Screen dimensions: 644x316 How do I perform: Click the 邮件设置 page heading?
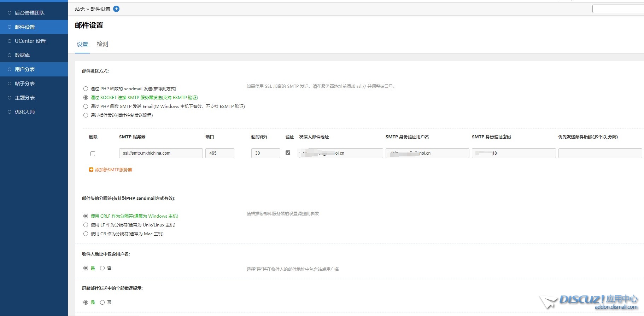[x=89, y=25]
